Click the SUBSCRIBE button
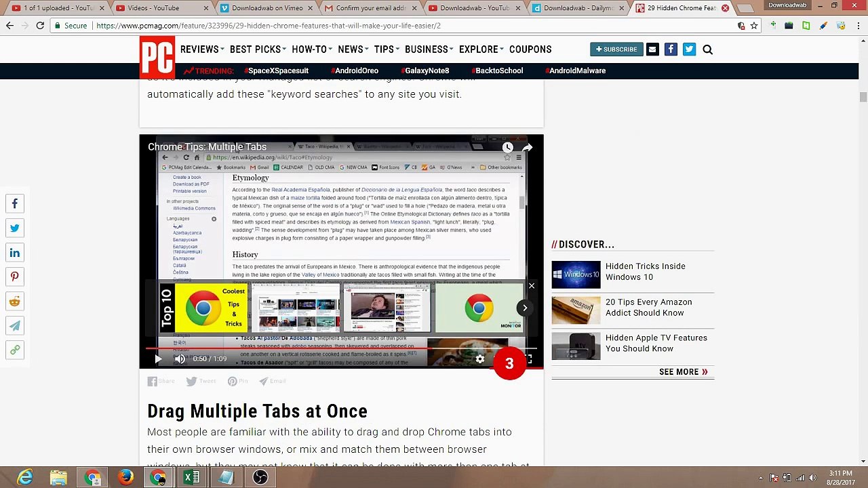 click(616, 49)
